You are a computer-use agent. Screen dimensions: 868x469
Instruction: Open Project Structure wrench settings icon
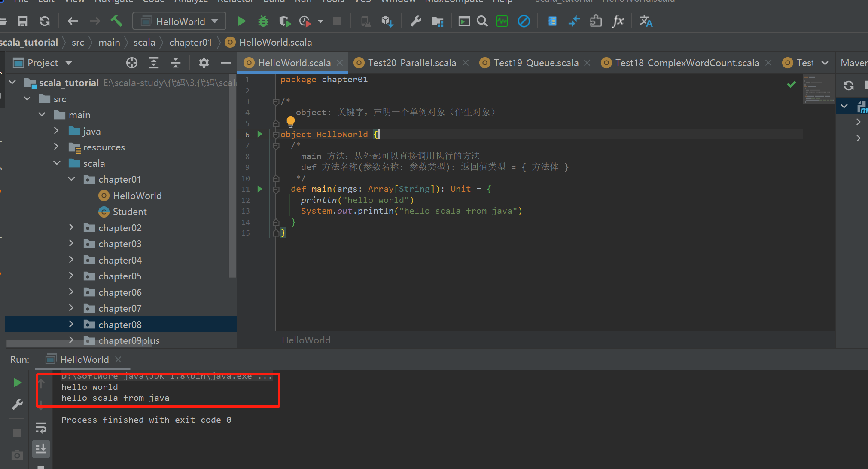click(415, 21)
